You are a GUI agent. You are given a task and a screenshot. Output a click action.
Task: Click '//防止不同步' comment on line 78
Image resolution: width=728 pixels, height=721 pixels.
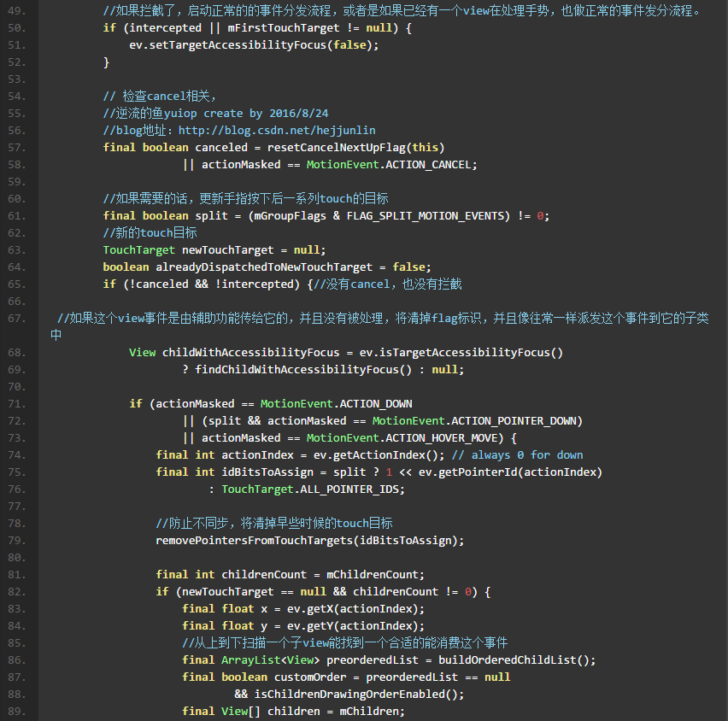tap(191, 524)
